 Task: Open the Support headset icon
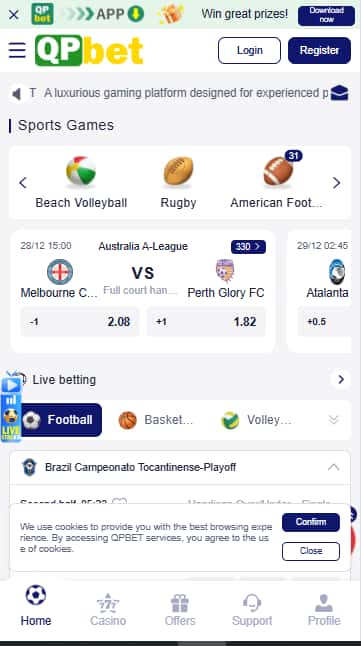pos(252,604)
